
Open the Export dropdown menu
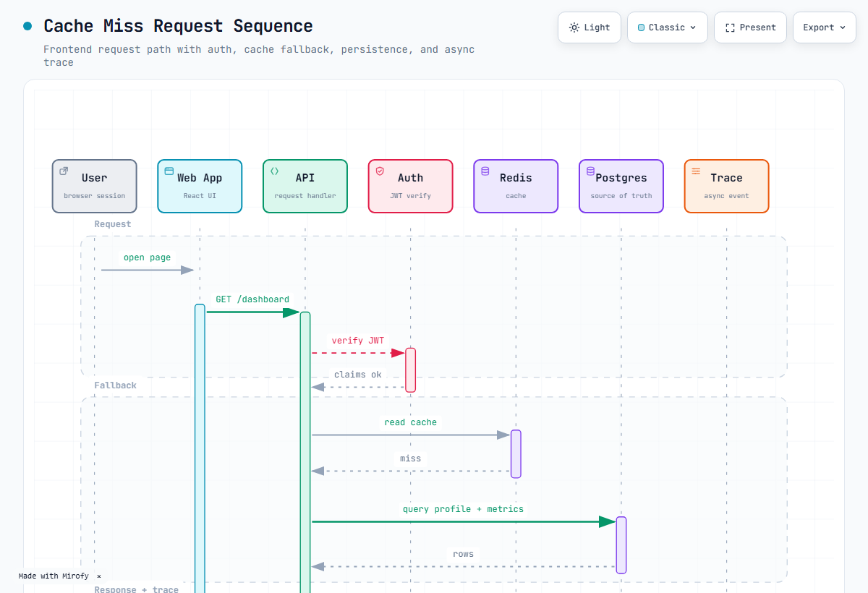824,27
